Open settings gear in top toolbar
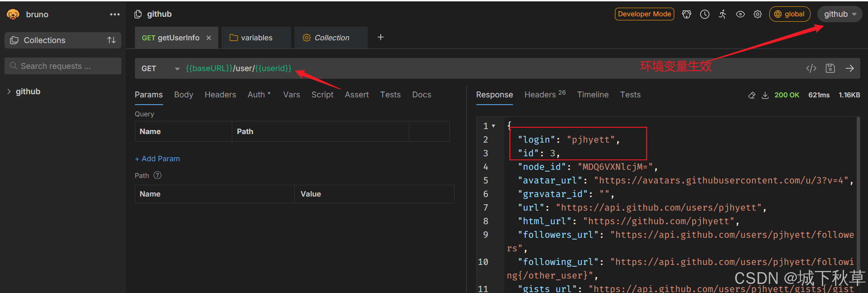Viewport: 868px width, 293px height. 758,14
